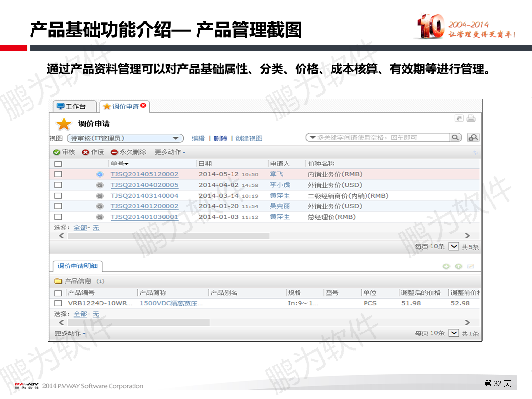Click status icon of row TJSQ201403140004

tap(100, 196)
